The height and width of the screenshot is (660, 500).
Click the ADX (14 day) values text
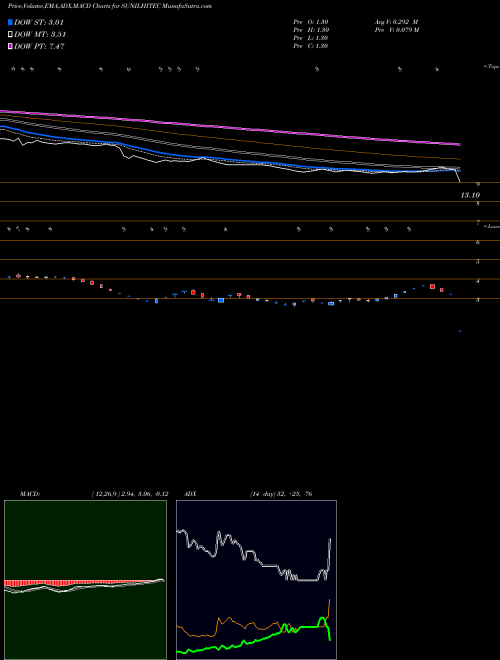pos(281,494)
